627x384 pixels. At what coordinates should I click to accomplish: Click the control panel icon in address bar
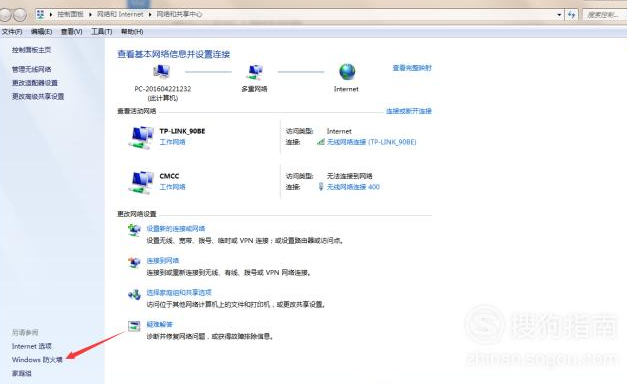[40, 14]
